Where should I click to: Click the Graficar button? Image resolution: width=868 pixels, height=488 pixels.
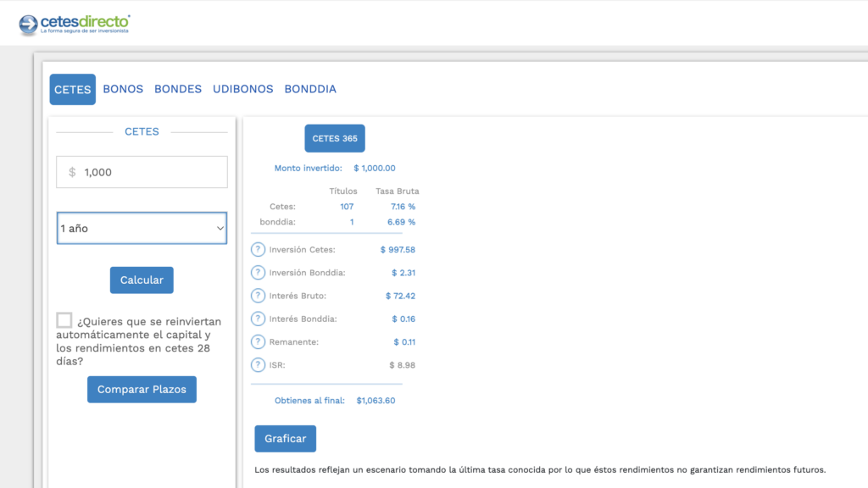click(x=285, y=439)
